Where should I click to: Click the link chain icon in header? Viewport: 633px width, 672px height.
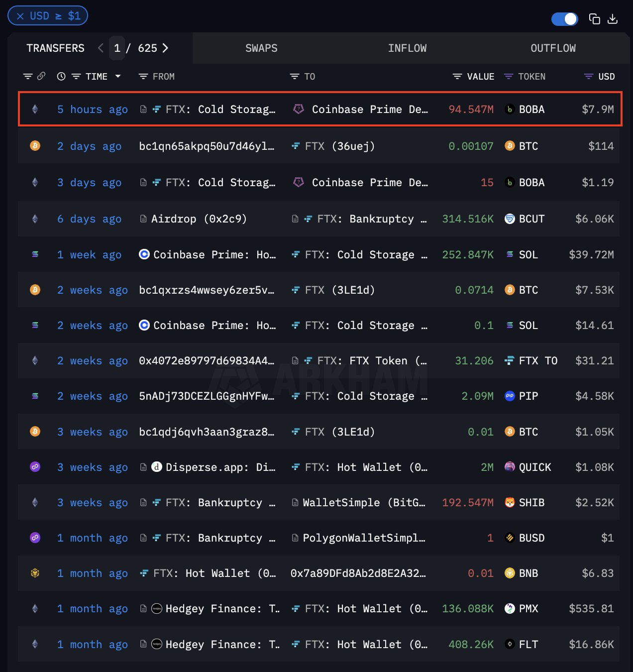pos(41,76)
